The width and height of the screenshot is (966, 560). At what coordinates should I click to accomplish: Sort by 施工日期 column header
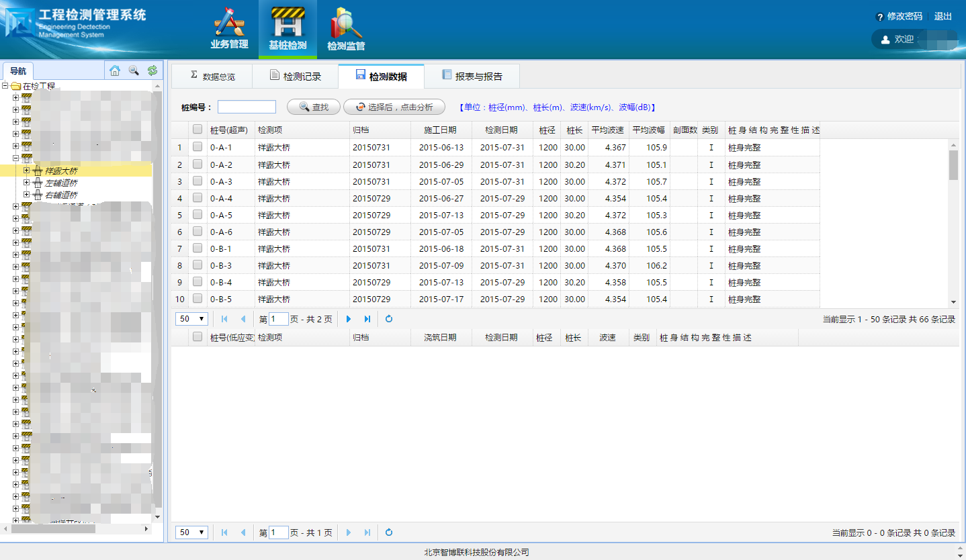coord(441,130)
